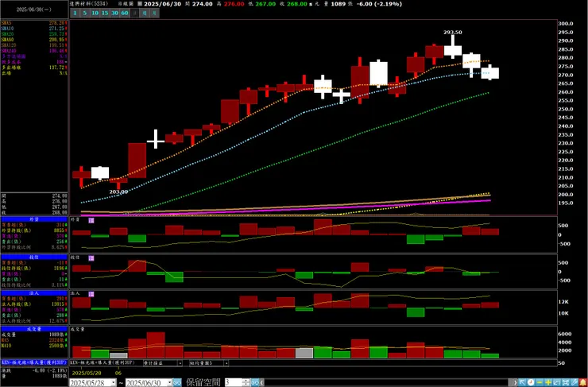Viewport: 588px width, 387px height.
Task: Click the 2025/06/30 date box at top left
Action: click(34, 10)
